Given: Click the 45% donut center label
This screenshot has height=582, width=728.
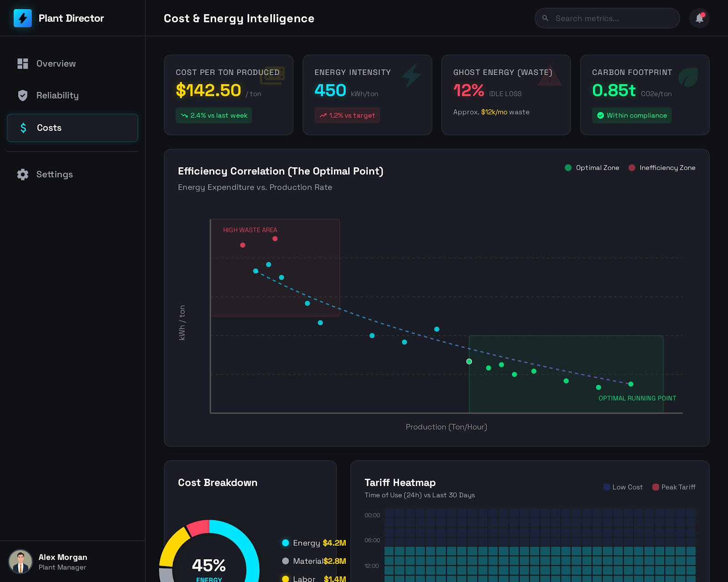Looking at the screenshot, I should (209, 565).
